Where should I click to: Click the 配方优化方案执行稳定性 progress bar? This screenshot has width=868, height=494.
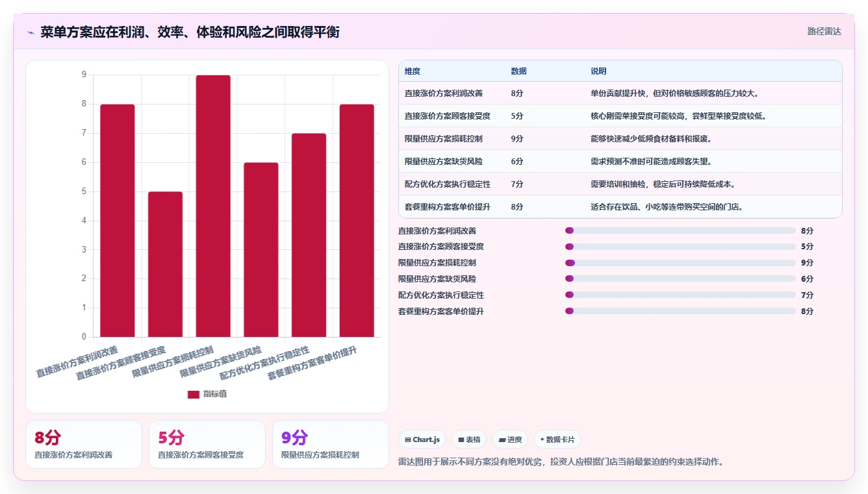click(680, 295)
